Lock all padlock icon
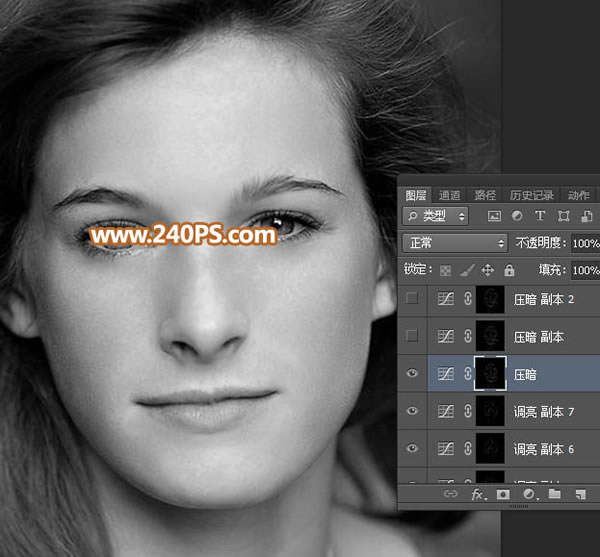 click(x=509, y=270)
